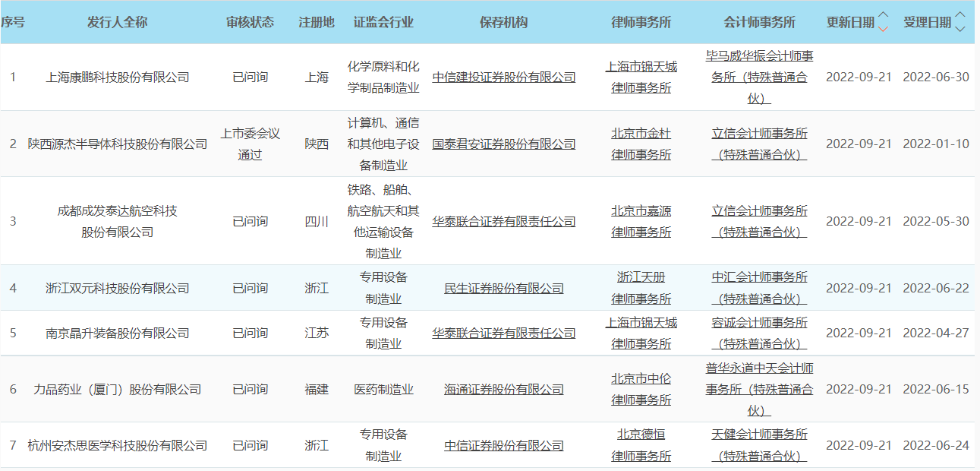980x471 pixels.
Task: Click the 会计师事务所 column header
Action: pyautogui.click(x=760, y=22)
